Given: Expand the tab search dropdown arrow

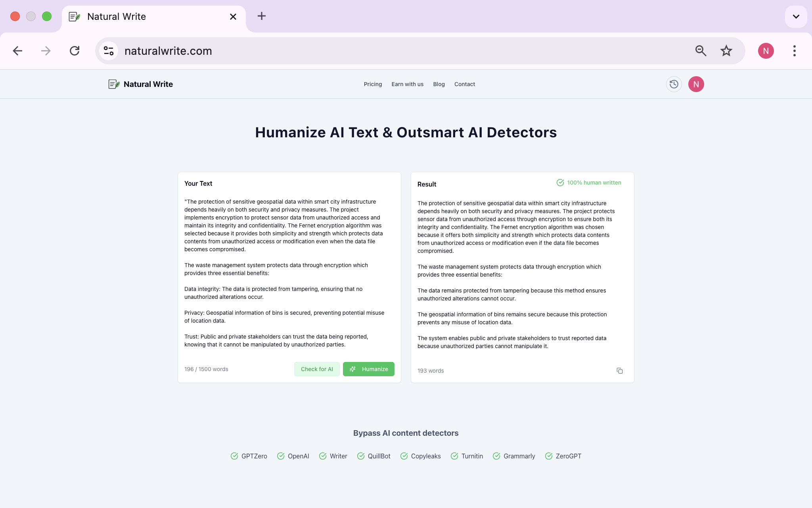Looking at the screenshot, I should (x=796, y=17).
